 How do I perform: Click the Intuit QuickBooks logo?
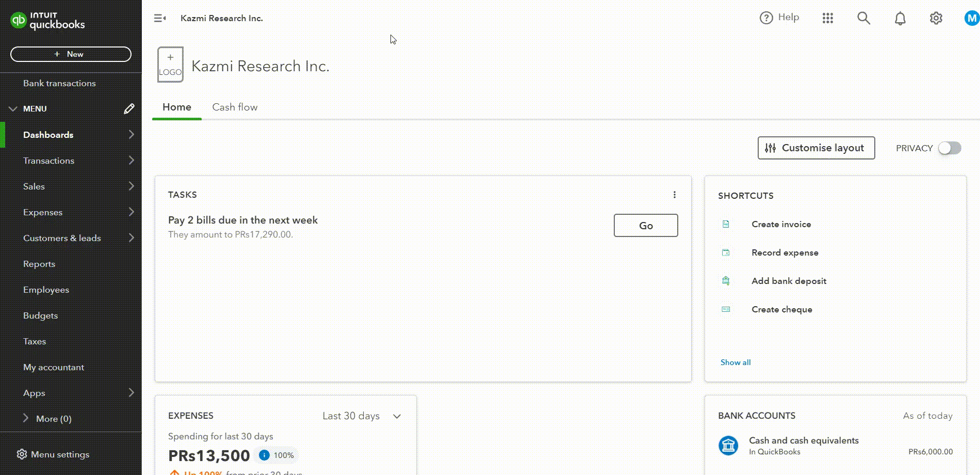tap(47, 21)
